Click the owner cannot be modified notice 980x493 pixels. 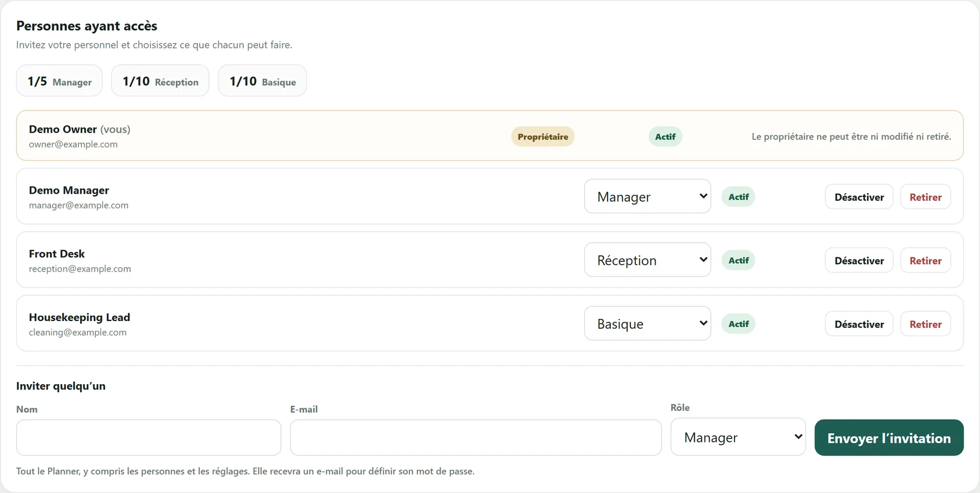[852, 137]
